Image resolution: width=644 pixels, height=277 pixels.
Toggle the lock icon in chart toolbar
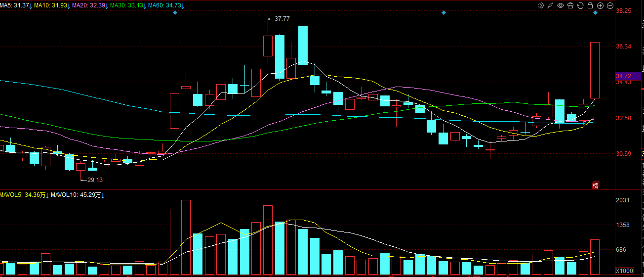coord(590,5)
